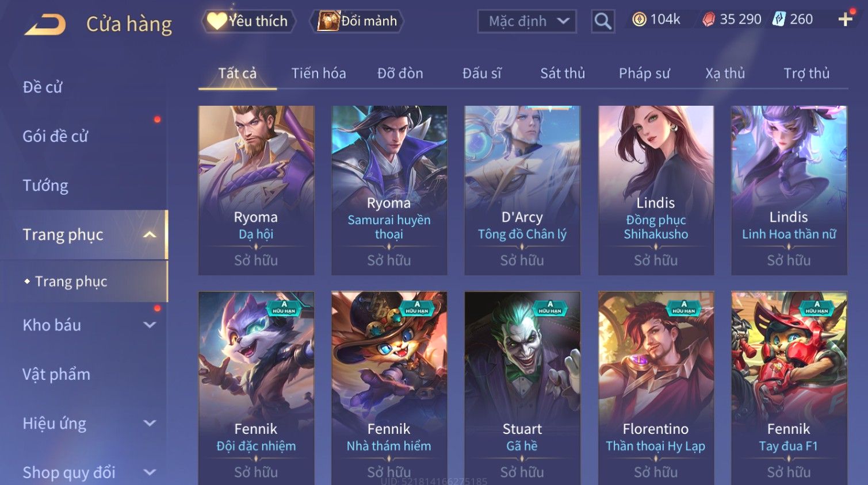The height and width of the screenshot is (485, 868).
Task: Switch to the Sát thủ tab
Action: pos(563,74)
